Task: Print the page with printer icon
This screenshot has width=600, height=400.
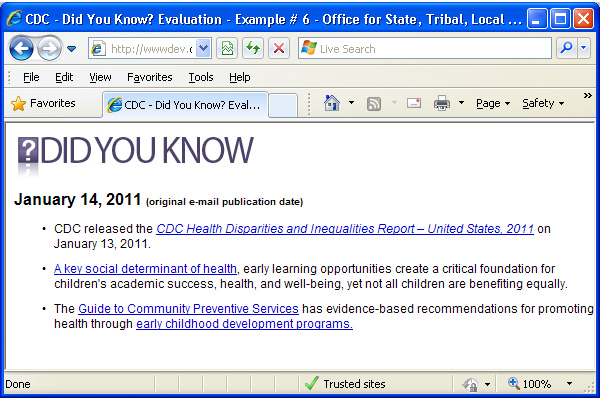Action: coord(442,103)
